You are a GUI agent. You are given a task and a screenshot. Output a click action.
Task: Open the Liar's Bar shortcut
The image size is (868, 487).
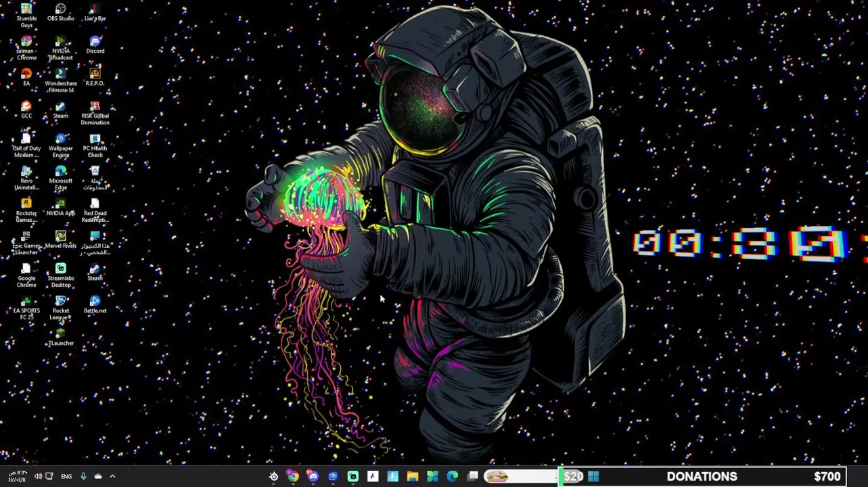coord(95,13)
